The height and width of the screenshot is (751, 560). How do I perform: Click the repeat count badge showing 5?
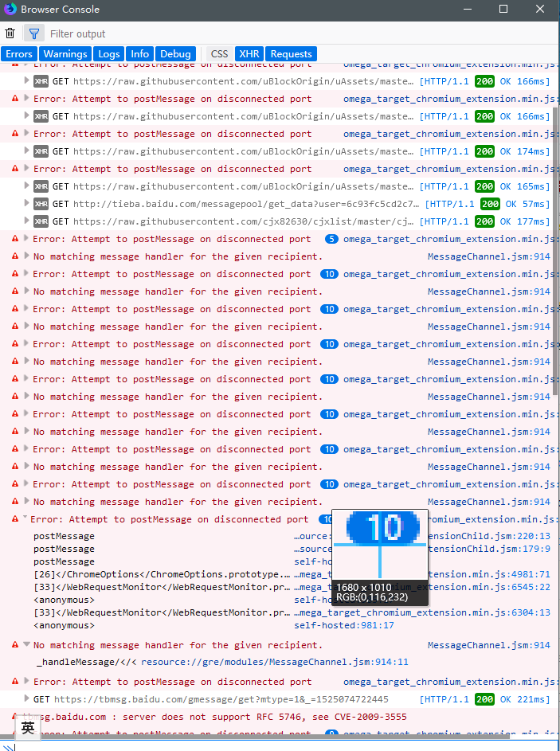(331, 238)
